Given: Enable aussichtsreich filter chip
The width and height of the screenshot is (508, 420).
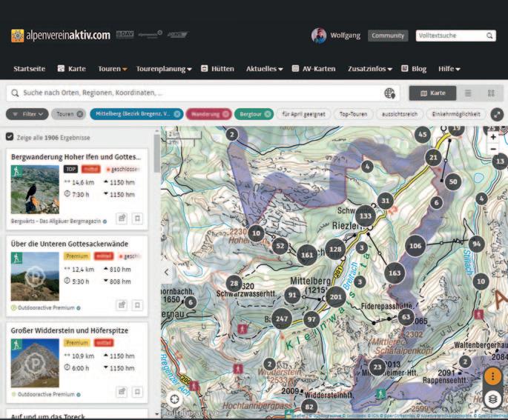Looking at the screenshot, I should tap(400, 114).
